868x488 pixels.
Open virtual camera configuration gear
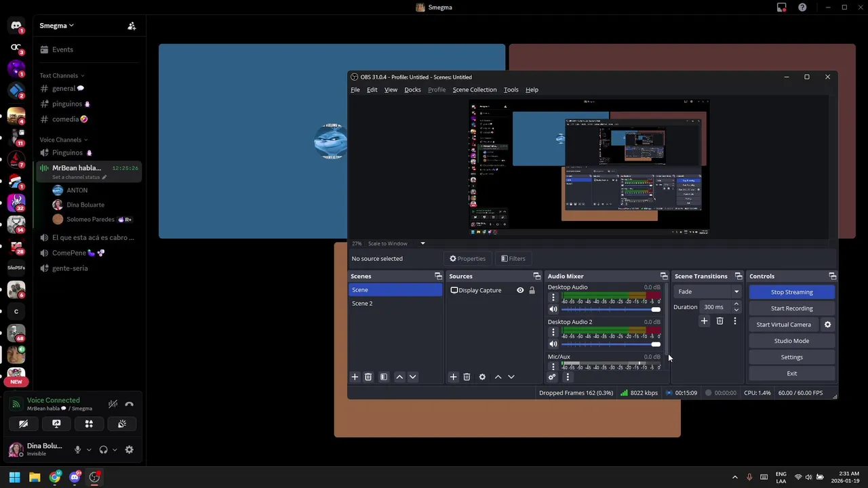pyautogui.click(x=827, y=325)
